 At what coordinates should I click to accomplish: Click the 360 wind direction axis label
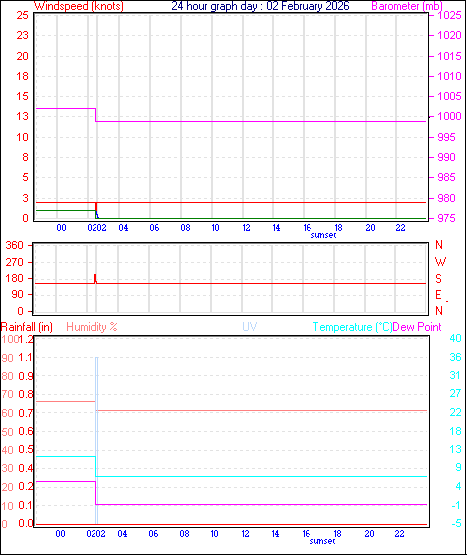pos(15,245)
